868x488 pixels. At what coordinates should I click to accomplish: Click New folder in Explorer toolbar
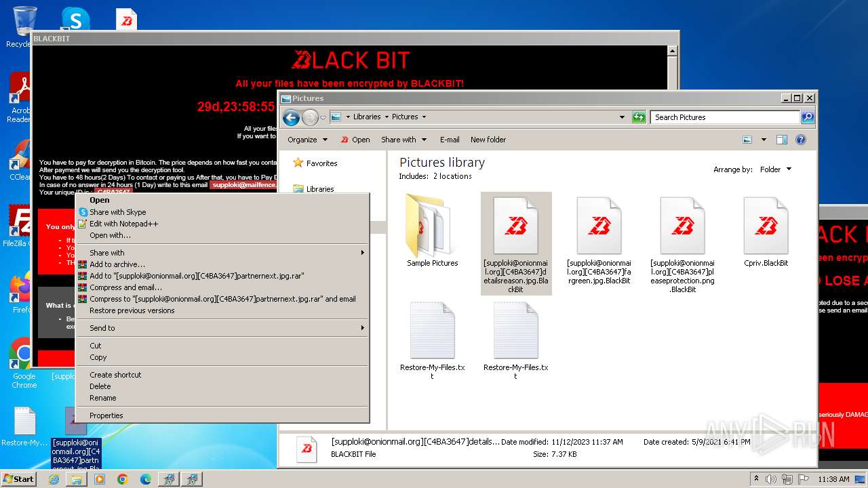(488, 140)
